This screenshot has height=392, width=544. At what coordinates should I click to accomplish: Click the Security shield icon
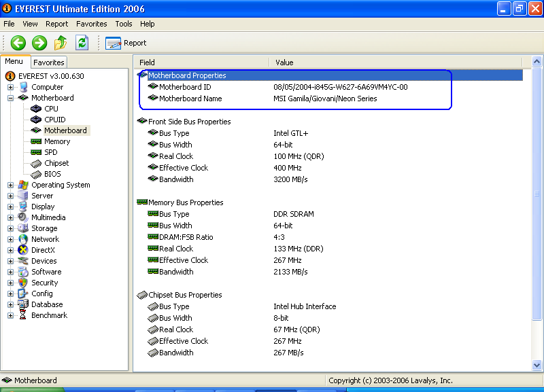23,283
